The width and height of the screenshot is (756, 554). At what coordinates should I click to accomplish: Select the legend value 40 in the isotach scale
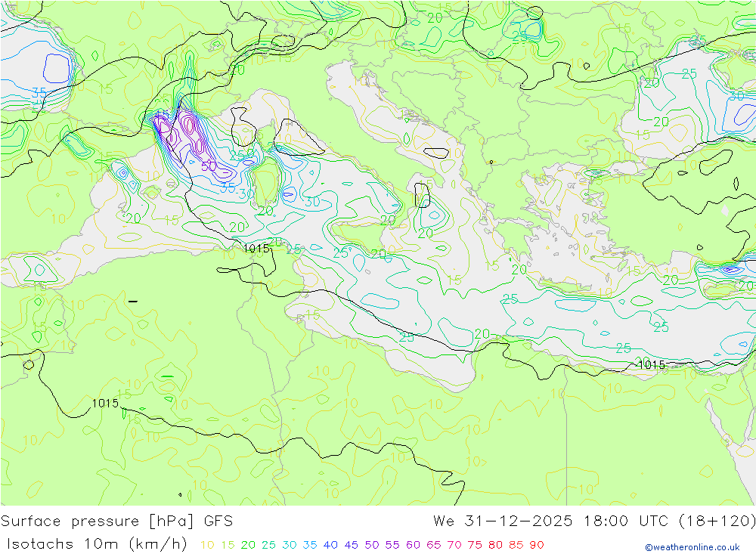coord(330,545)
